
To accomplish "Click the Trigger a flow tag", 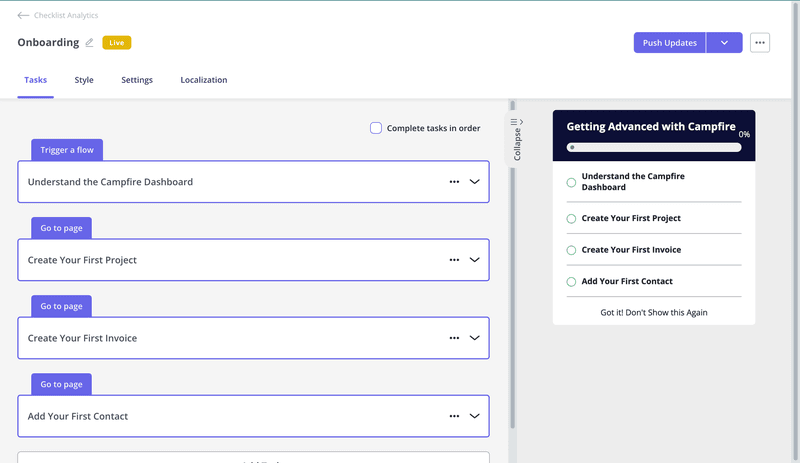I will point(67,150).
